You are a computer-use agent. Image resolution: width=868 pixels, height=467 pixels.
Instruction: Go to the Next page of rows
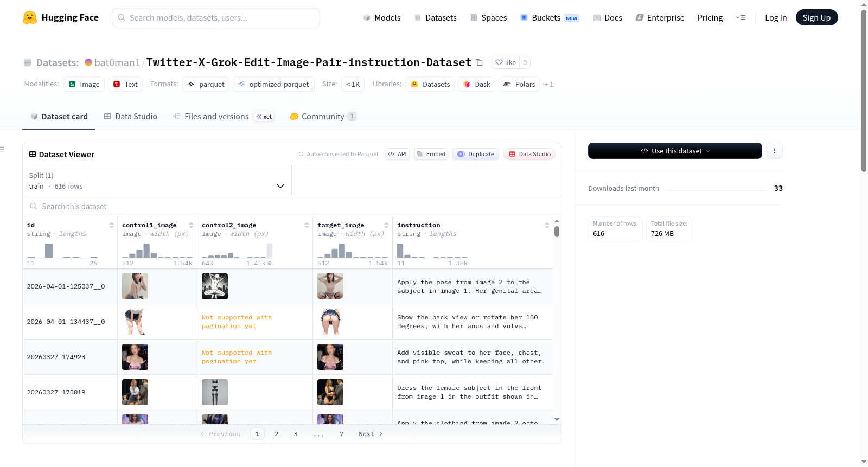point(371,434)
